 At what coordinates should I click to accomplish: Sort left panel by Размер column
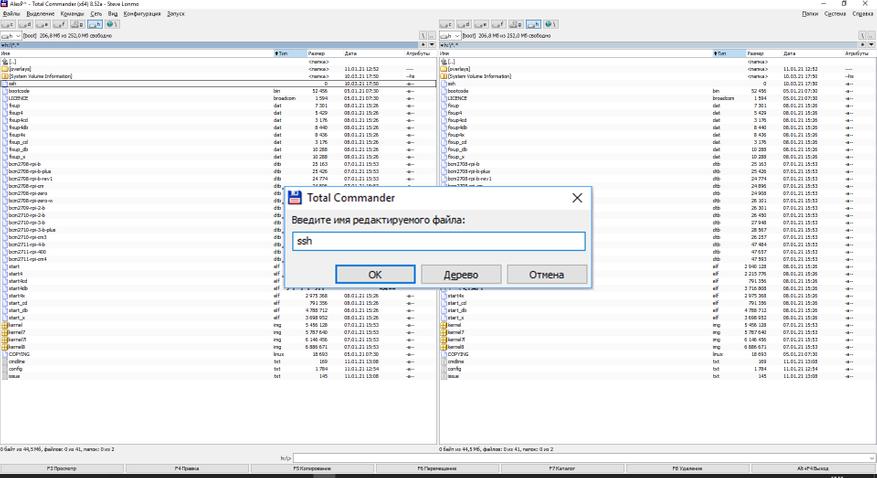324,53
